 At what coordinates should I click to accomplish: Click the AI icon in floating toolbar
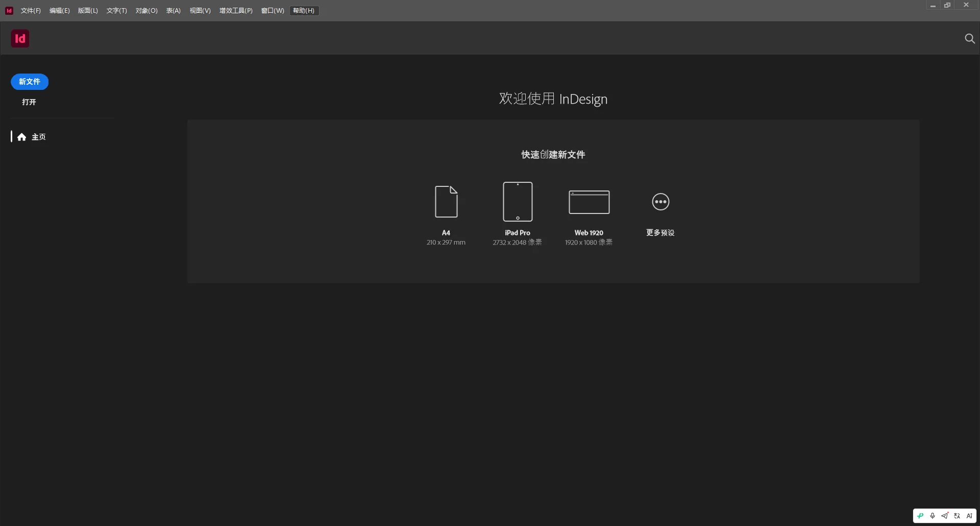(x=969, y=516)
